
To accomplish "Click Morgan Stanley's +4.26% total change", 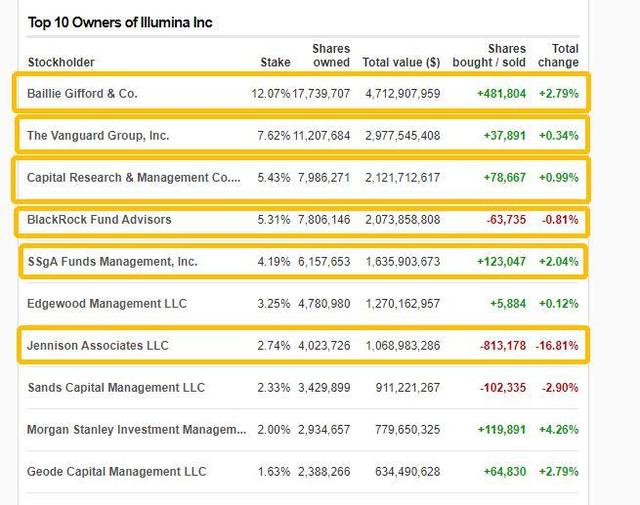I will 559,429.
